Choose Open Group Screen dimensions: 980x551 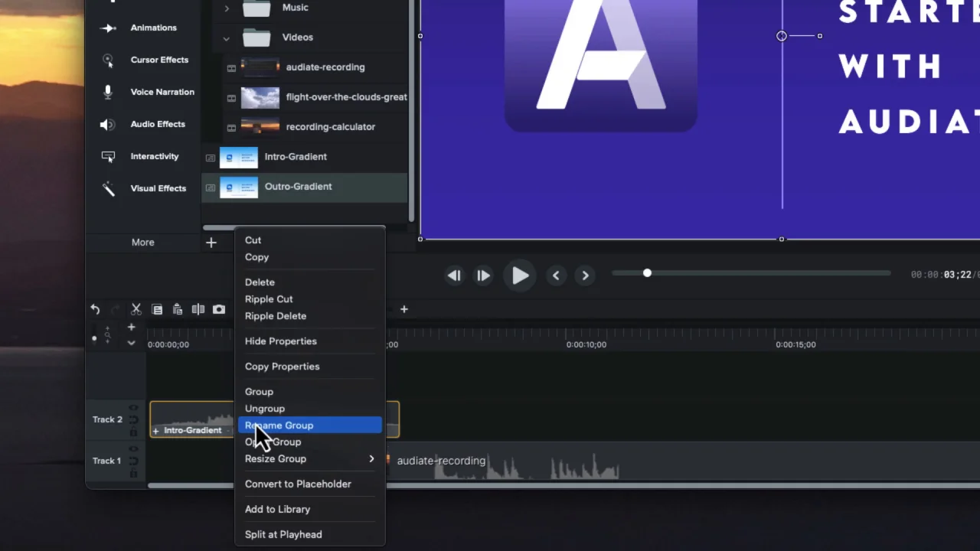(273, 442)
